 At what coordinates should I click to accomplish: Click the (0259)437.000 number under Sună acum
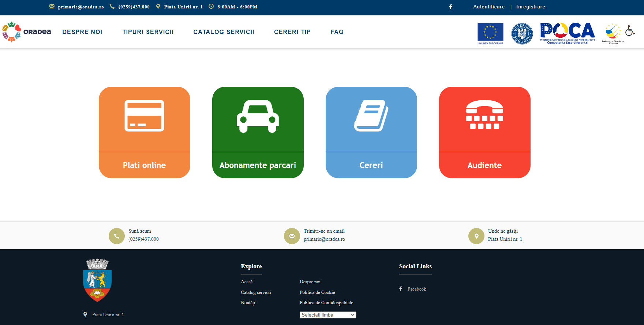tap(143, 239)
